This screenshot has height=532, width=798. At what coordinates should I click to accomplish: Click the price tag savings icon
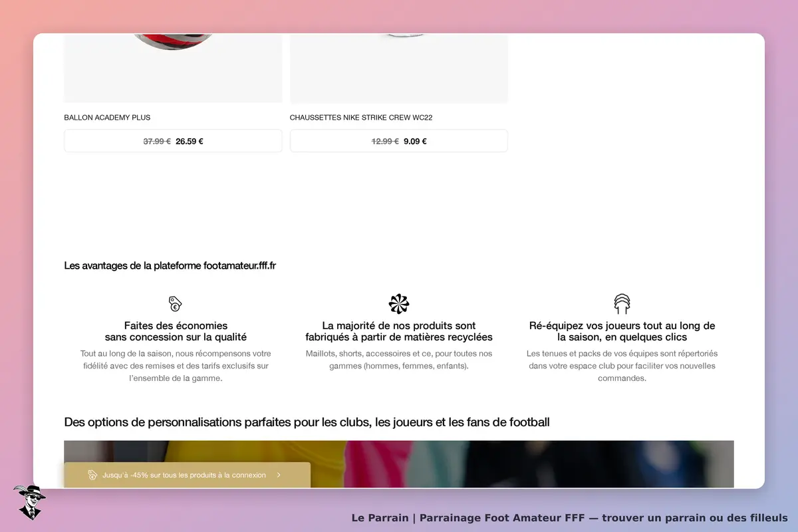[175, 304]
